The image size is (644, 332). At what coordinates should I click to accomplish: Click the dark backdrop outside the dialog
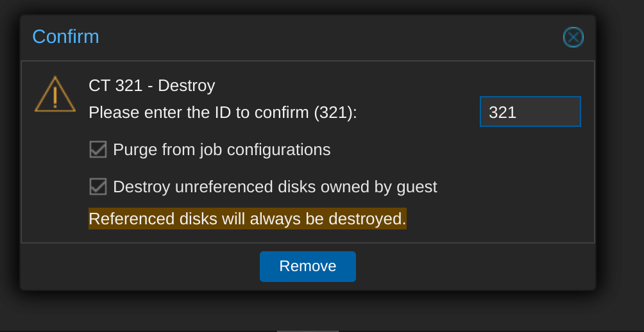coord(620,164)
